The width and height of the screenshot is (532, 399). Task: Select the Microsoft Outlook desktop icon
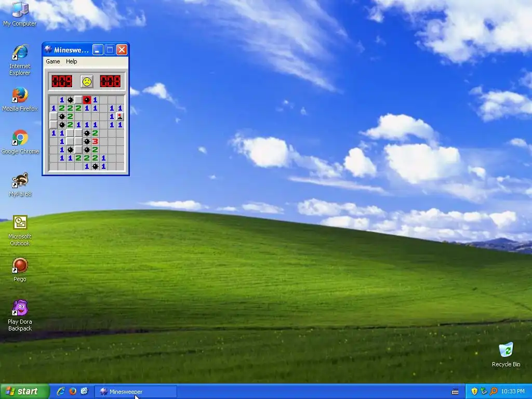pyautogui.click(x=20, y=231)
